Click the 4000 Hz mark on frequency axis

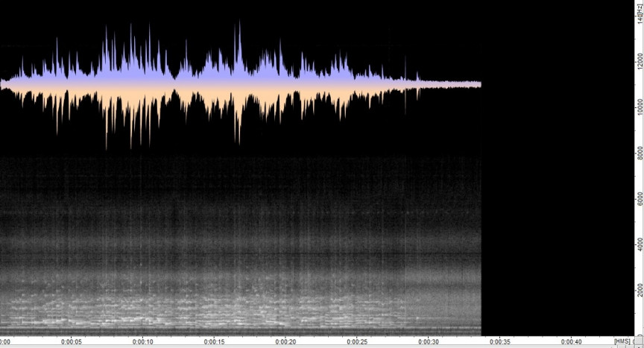[640, 244]
